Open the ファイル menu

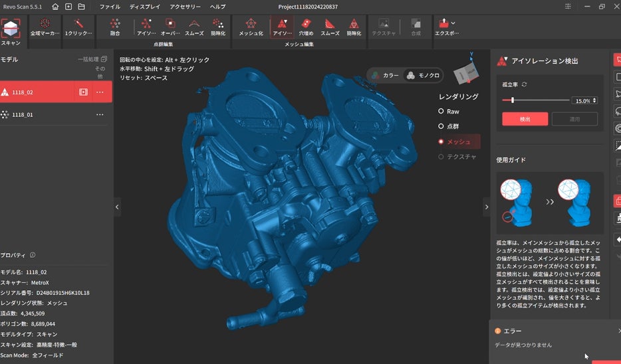[x=110, y=7]
